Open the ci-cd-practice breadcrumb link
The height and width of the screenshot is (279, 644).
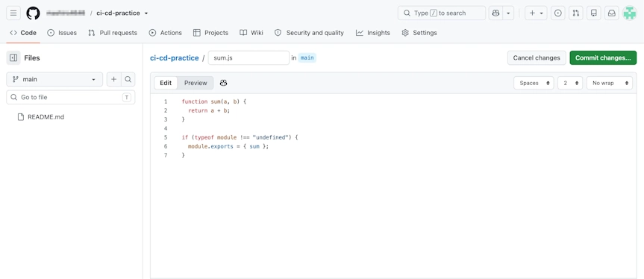pos(174,58)
